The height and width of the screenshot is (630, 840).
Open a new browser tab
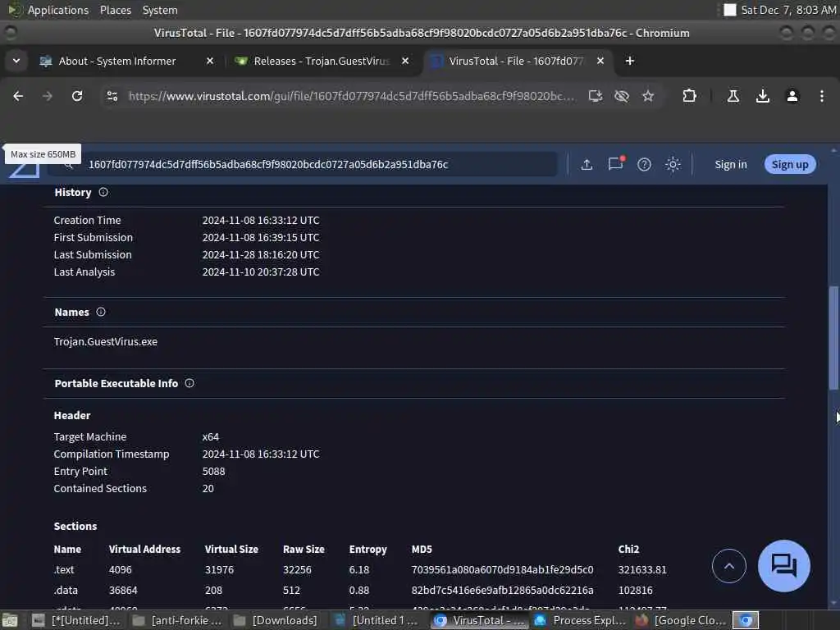[630, 61]
